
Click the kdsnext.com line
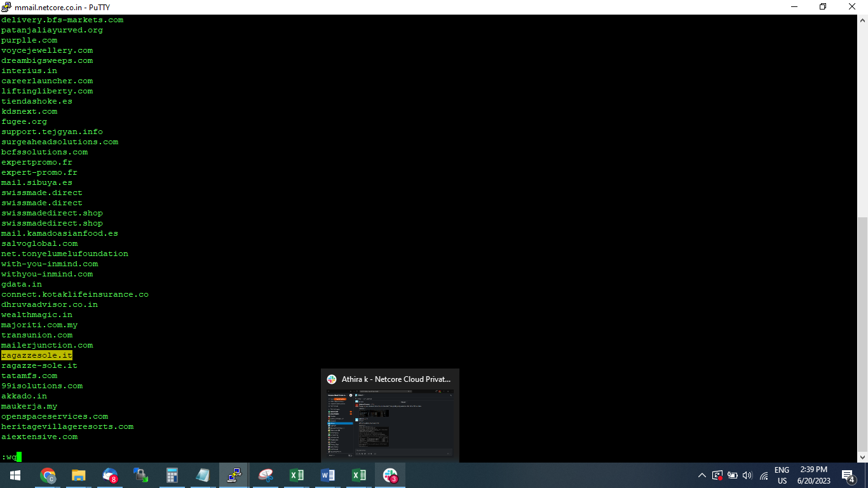[29, 111]
